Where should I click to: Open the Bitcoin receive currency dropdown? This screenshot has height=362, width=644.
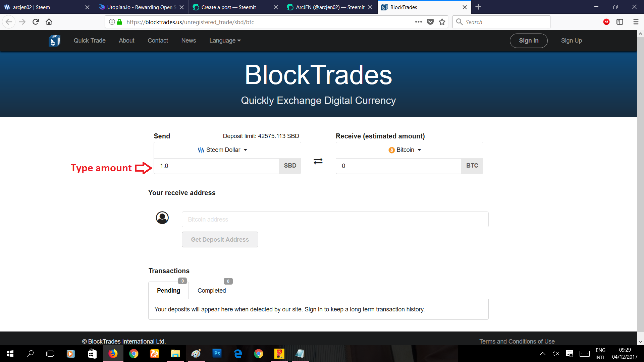point(405,150)
